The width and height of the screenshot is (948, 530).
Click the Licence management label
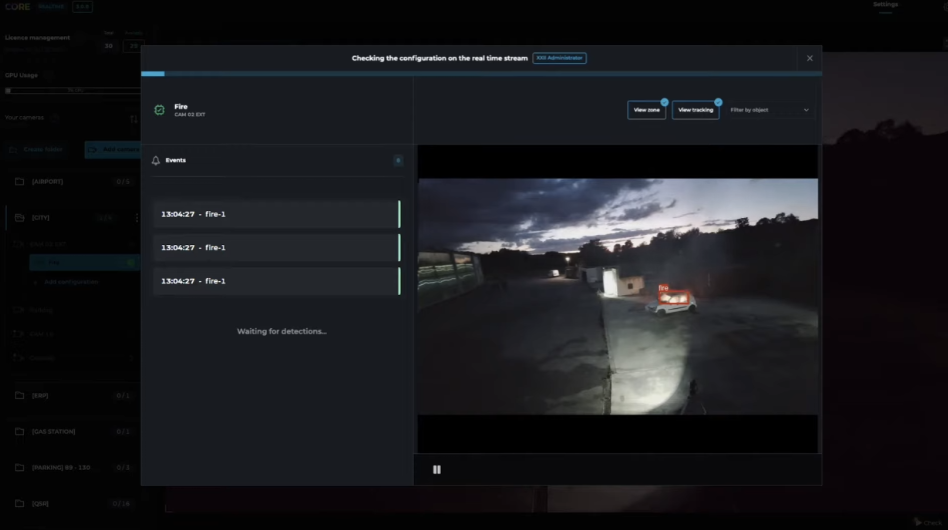(x=37, y=37)
